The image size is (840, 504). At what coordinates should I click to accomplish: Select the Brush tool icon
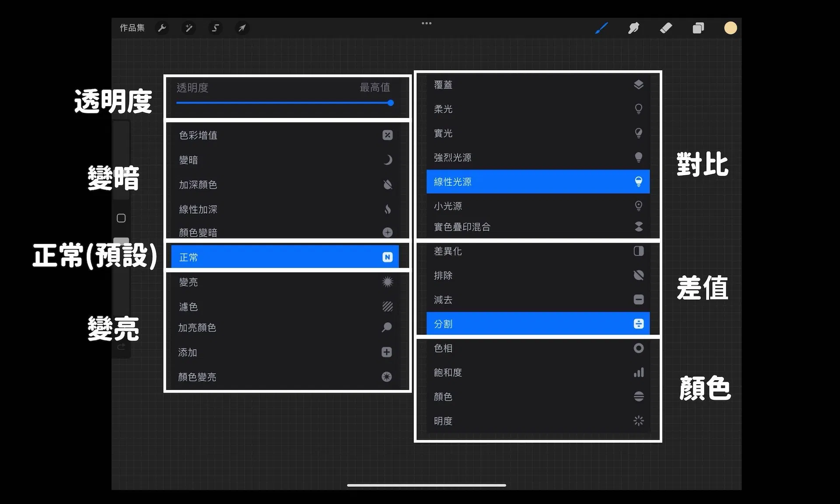click(x=602, y=28)
